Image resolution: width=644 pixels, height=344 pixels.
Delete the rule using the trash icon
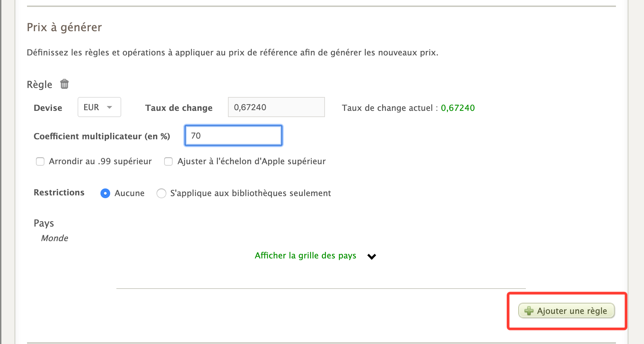pos(64,84)
